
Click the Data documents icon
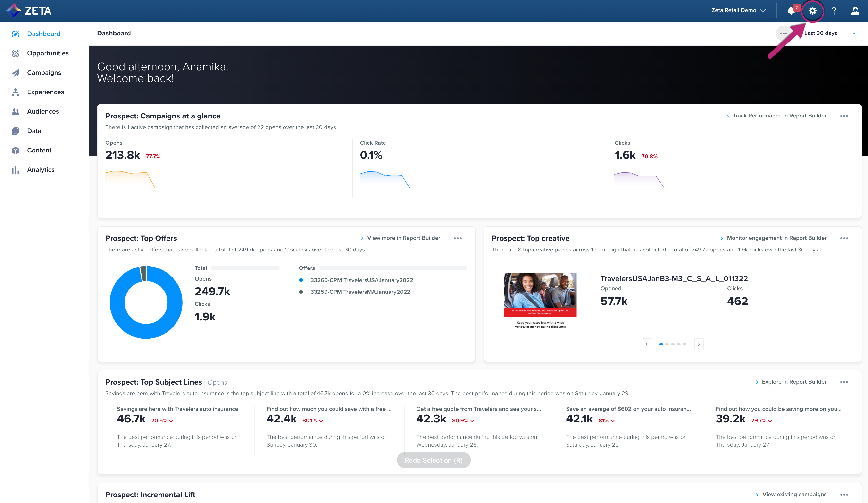16,131
